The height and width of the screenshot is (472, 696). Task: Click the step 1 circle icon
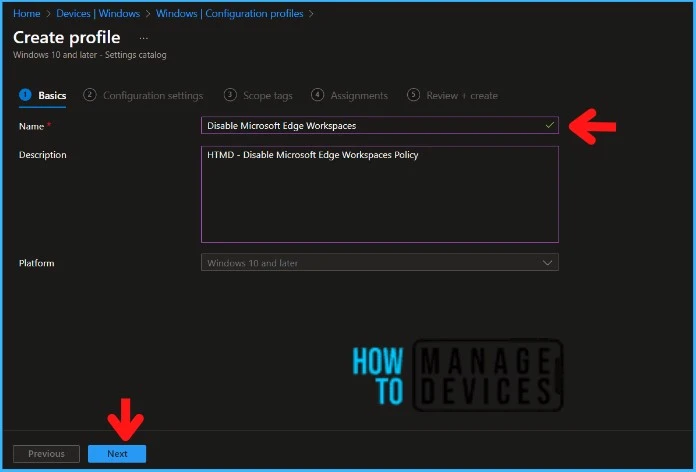[25, 95]
